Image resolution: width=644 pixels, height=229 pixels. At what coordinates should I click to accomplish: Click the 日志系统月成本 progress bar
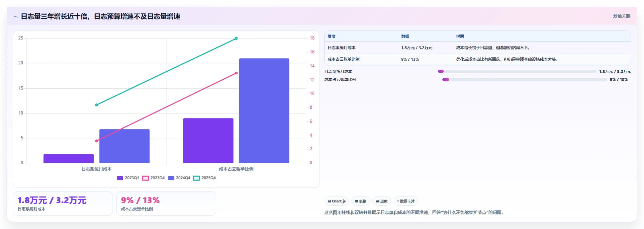517,71
